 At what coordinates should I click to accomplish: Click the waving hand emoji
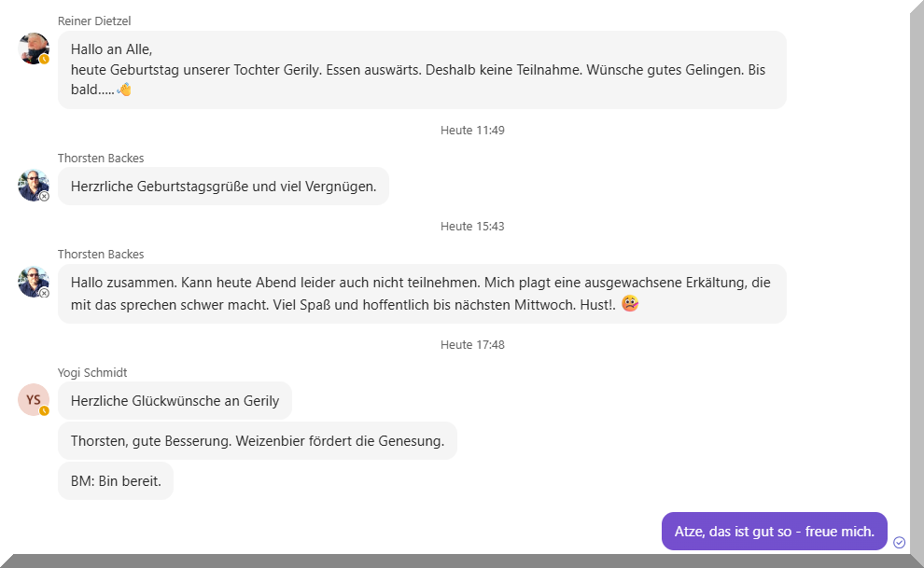pos(124,90)
